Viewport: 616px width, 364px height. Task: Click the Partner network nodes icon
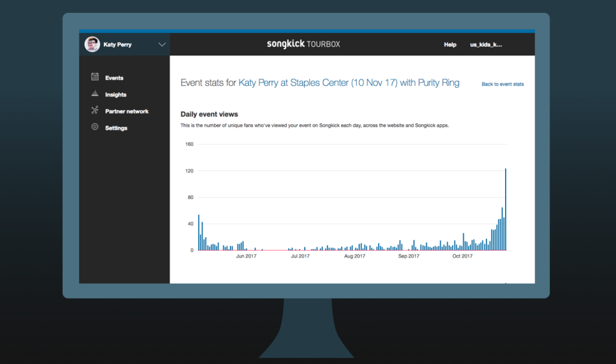coord(95,110)
